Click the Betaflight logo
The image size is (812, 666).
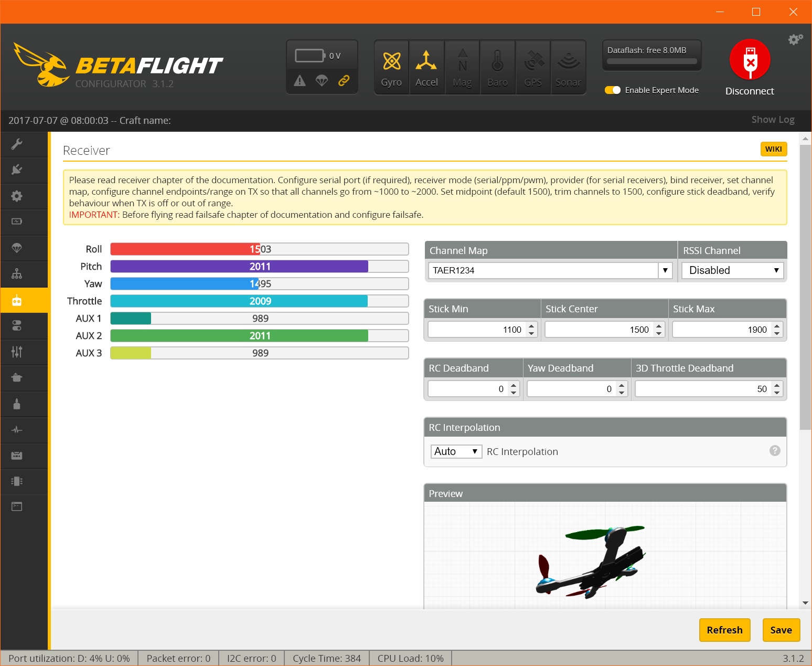coord(118,66)
